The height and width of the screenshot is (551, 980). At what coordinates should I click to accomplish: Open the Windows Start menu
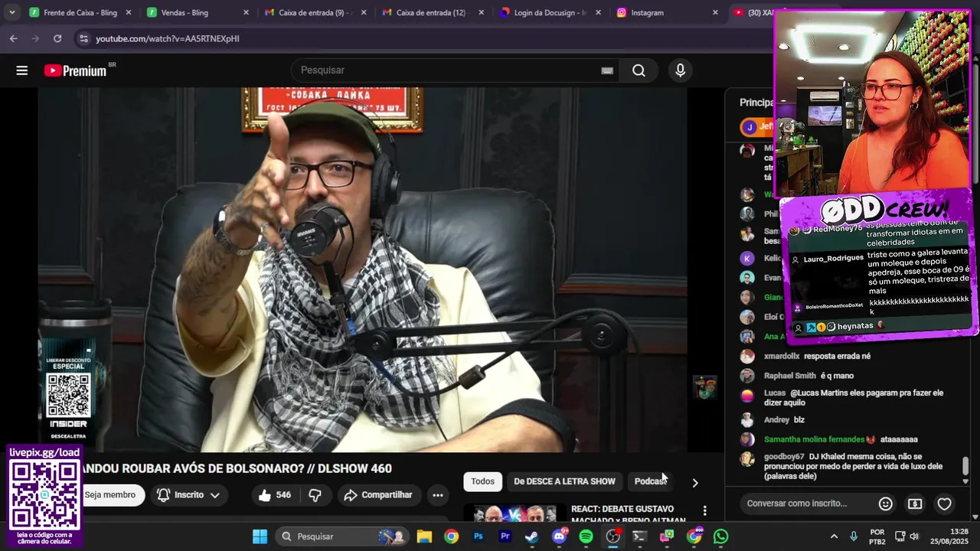260,536
